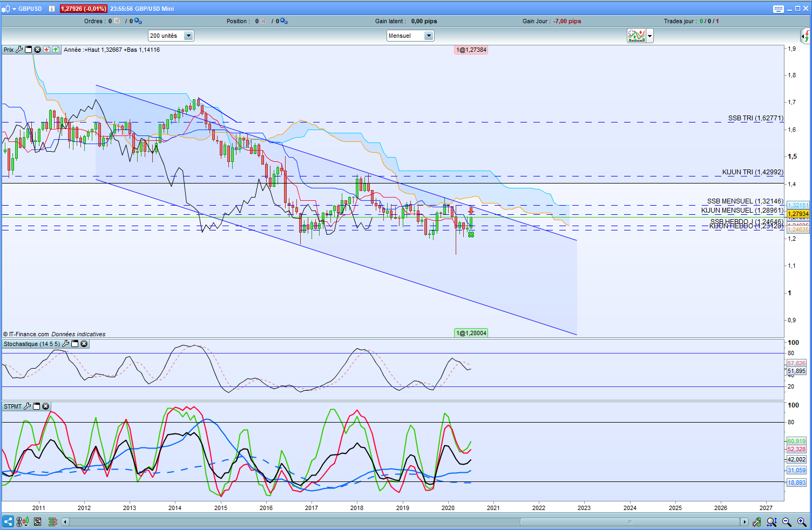Click the cancel orders X icon beside Ordres
The width and height of the screenshot is (812, 530).
(117, 21)
